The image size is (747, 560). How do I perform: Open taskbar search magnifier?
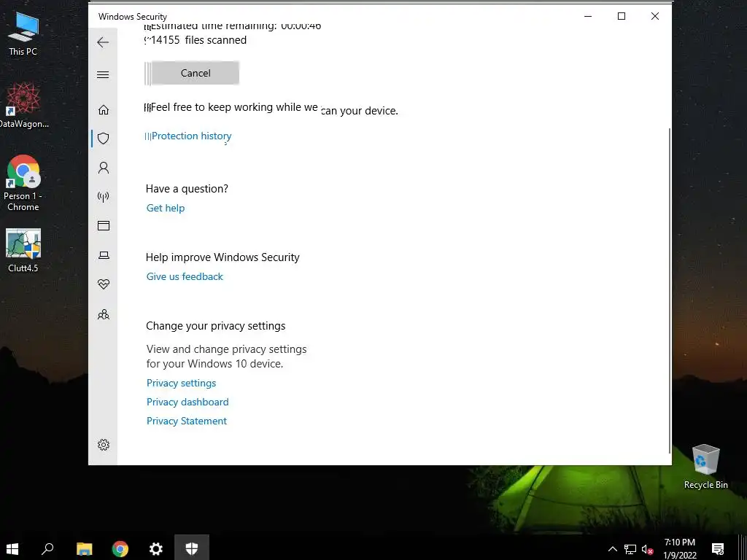(x=47, y=548)
